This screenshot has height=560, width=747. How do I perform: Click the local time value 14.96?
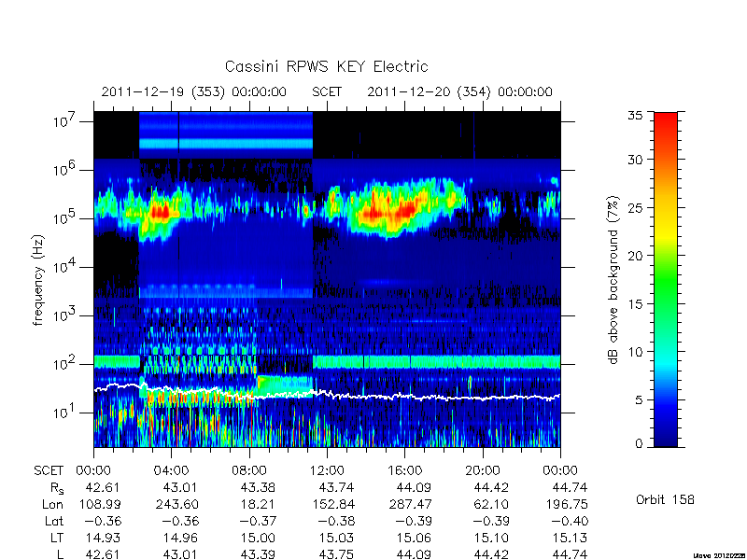[x=180, y=539]
